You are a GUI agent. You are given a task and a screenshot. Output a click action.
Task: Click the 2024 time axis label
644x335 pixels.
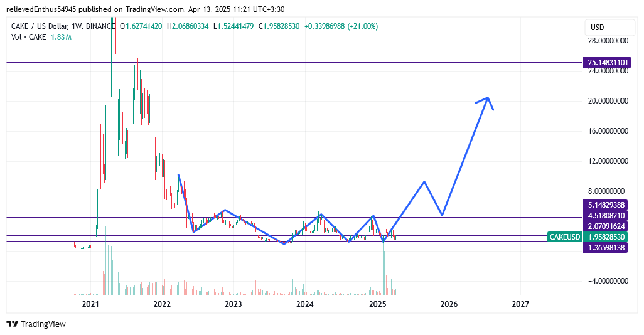305,304
